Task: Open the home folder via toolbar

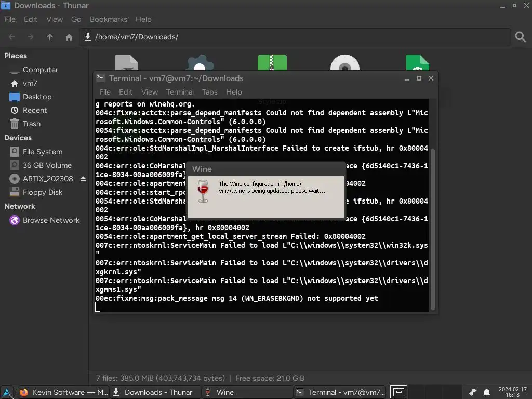Action: [69, 37]
